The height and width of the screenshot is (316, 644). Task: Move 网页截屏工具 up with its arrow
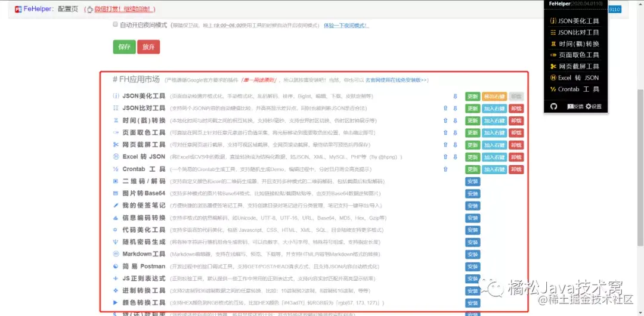click(445, 145)
